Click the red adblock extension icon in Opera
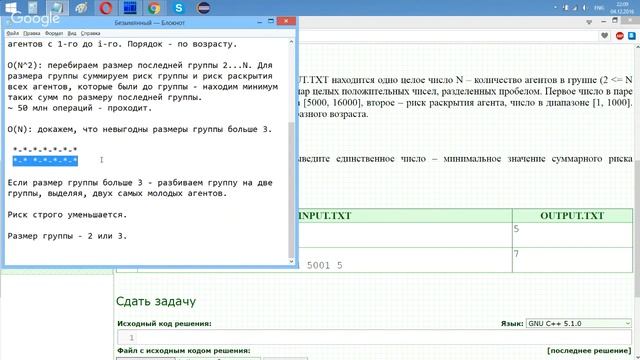Image resolution: width=640 pixels, height=360 pixels. pyautogui.click(x=620, y=36)
